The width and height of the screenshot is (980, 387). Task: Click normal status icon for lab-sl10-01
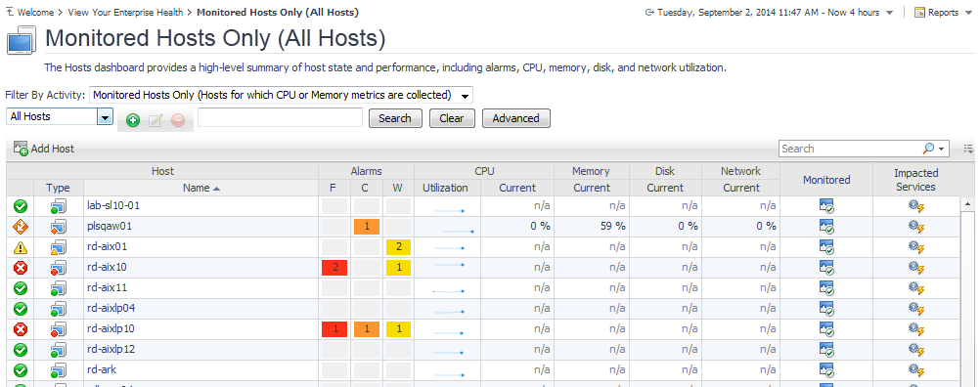(x=20, y=205)
